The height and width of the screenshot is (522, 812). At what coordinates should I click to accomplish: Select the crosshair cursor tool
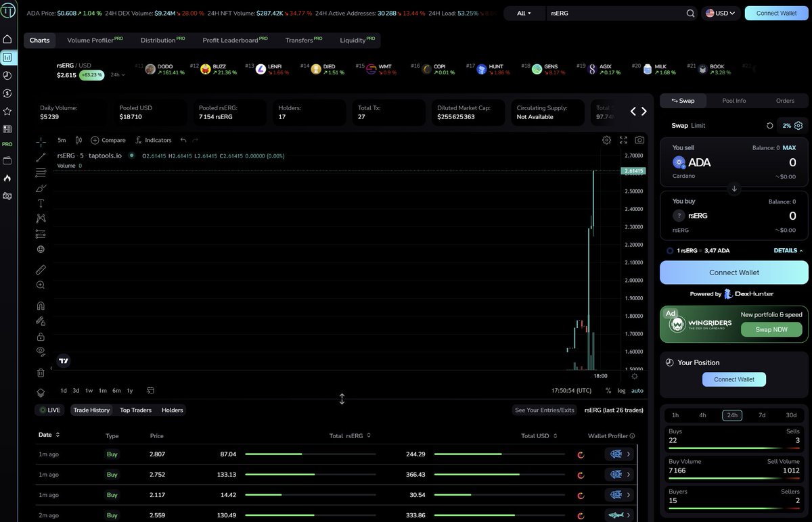point(41,141)
